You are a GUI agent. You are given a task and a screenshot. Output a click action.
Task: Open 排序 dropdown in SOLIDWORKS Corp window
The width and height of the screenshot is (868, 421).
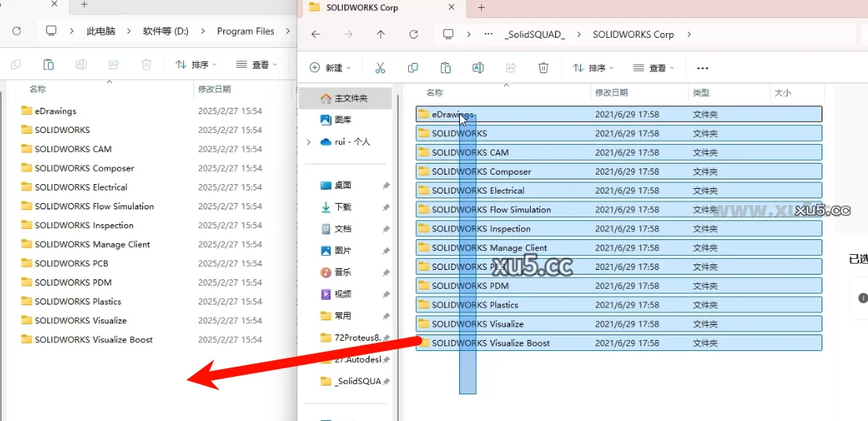(x=593, y=68)
